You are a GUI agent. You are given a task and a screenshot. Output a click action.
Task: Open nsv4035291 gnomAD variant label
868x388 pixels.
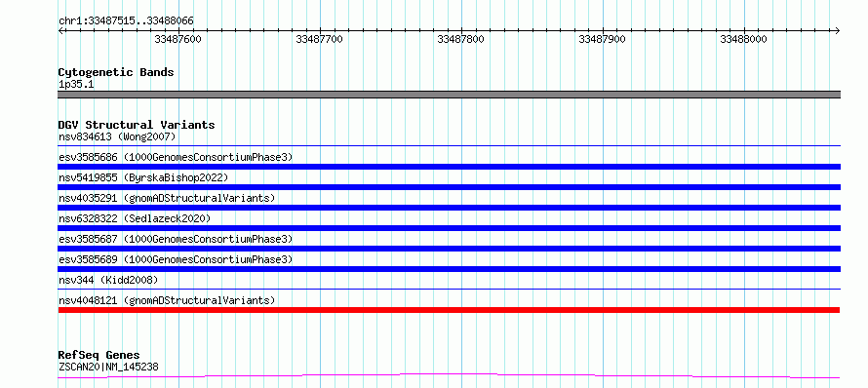pyautogui.click(x=167, y=198)
